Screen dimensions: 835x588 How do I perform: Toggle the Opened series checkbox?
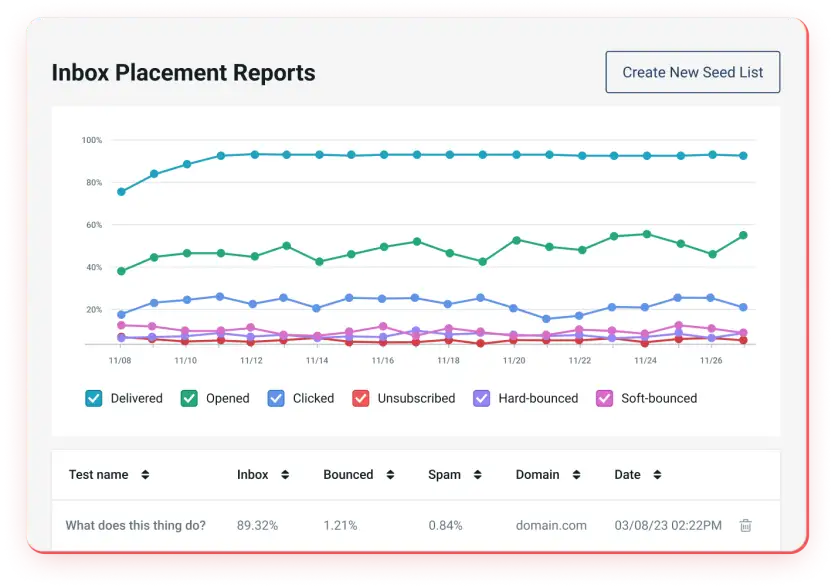(189, 398)
